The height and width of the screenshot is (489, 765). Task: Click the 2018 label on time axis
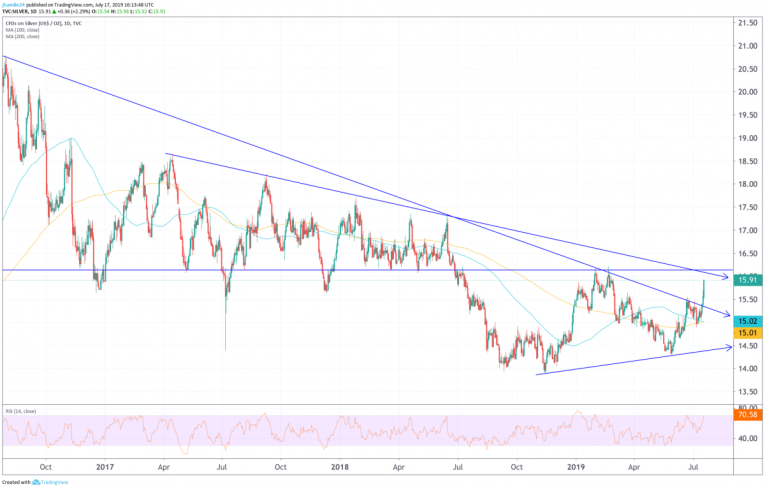342,466
